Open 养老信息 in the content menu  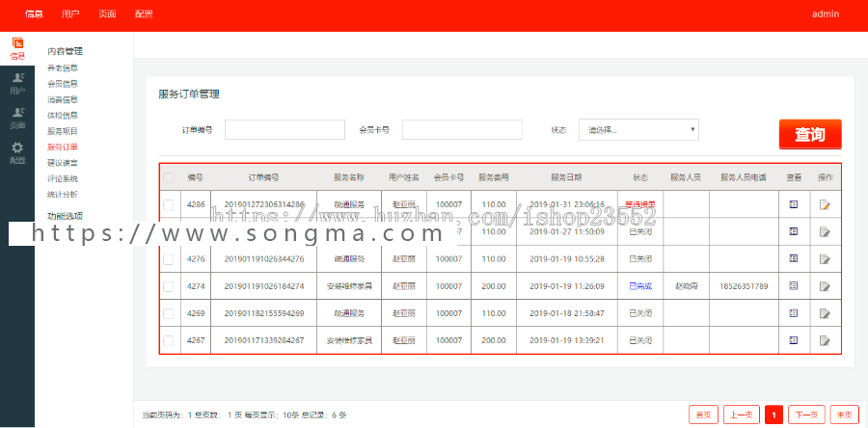[63, 68]
